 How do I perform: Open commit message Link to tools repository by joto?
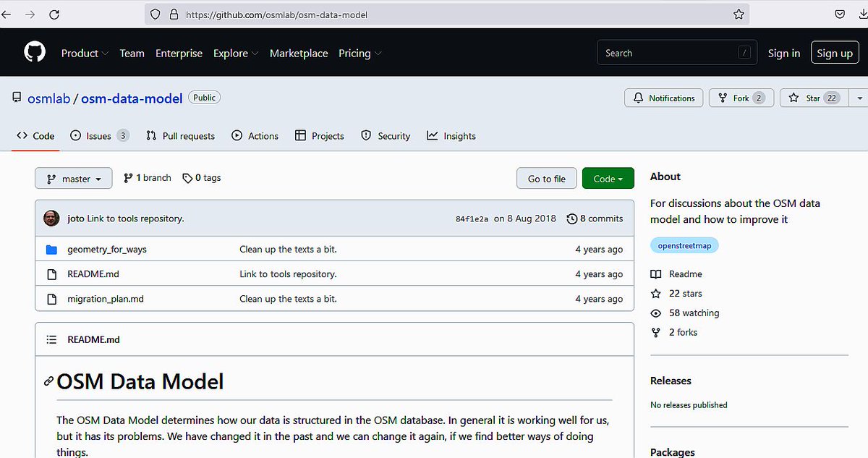(135, 219)
